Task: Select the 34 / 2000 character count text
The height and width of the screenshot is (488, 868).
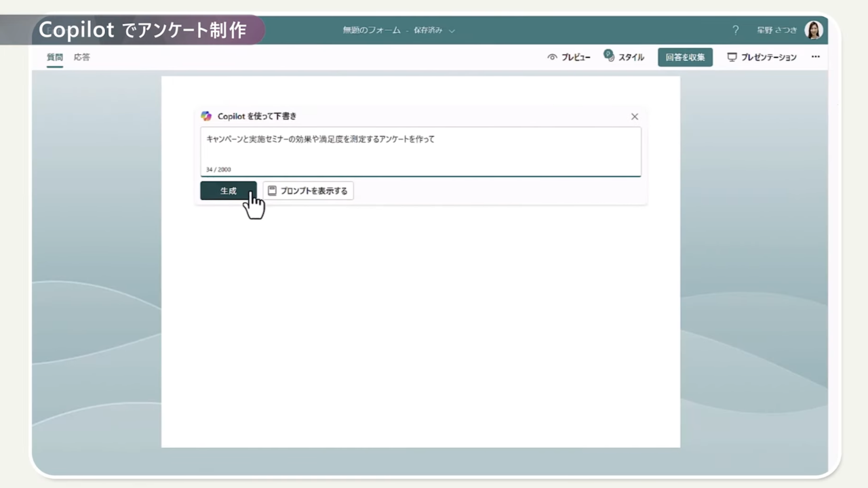Action: (x=218, y=169)
